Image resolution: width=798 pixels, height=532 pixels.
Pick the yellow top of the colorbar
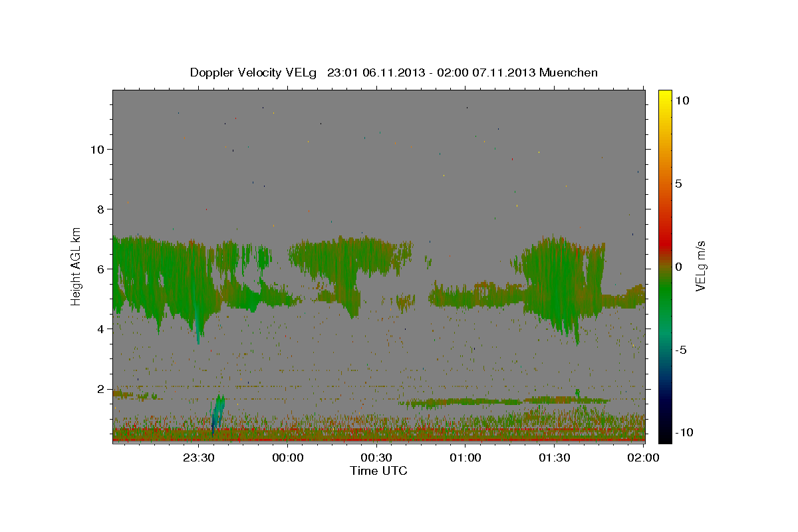(665, 96)
